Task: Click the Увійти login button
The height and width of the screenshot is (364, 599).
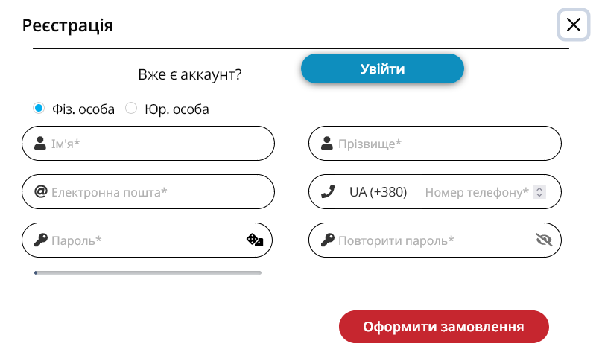Action: [x=382, y=68]
